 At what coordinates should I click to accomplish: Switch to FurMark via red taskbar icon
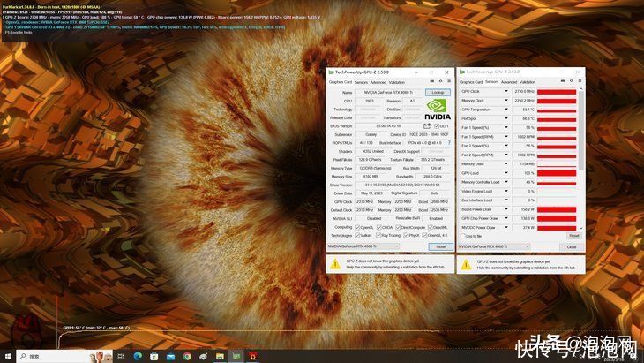pyautogui.click(x=253, y=356)
